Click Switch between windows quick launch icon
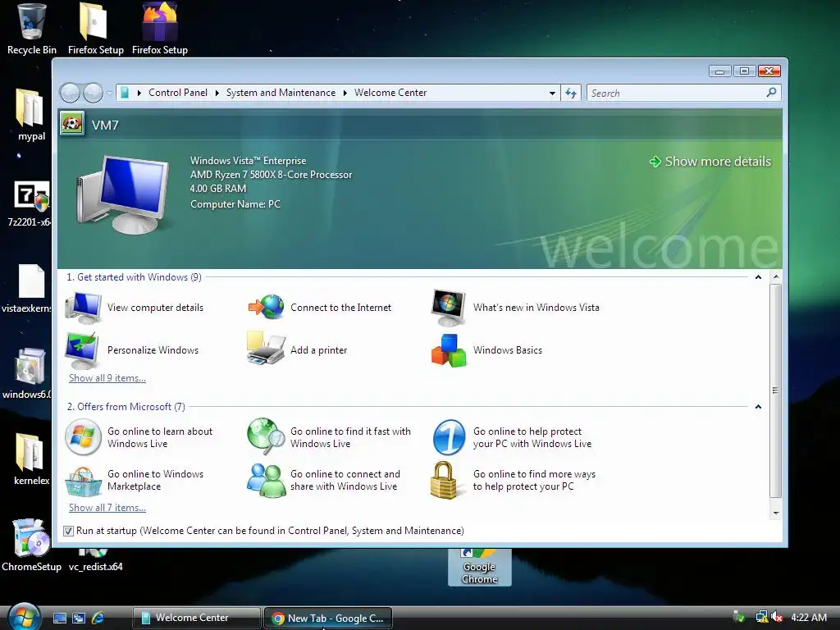 pyautogui.click(x=79, y=619)
